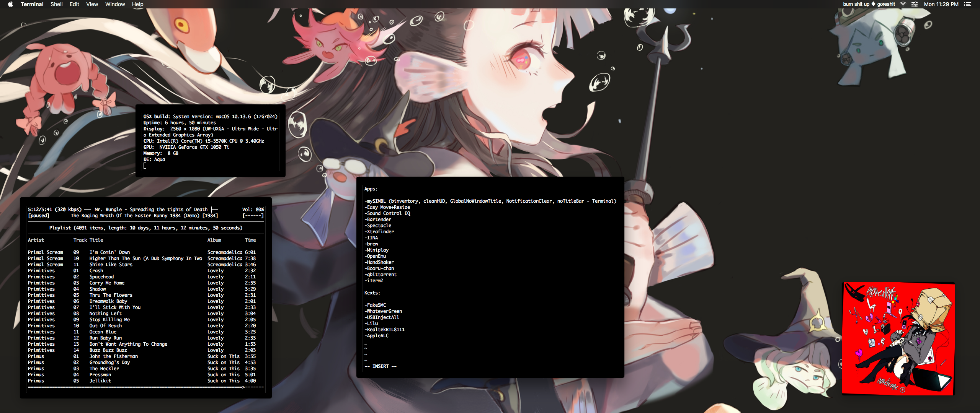Click the Wi-Fi status icon
The height and width of the screenshot is (413, 980).
(x=903, y=4)
